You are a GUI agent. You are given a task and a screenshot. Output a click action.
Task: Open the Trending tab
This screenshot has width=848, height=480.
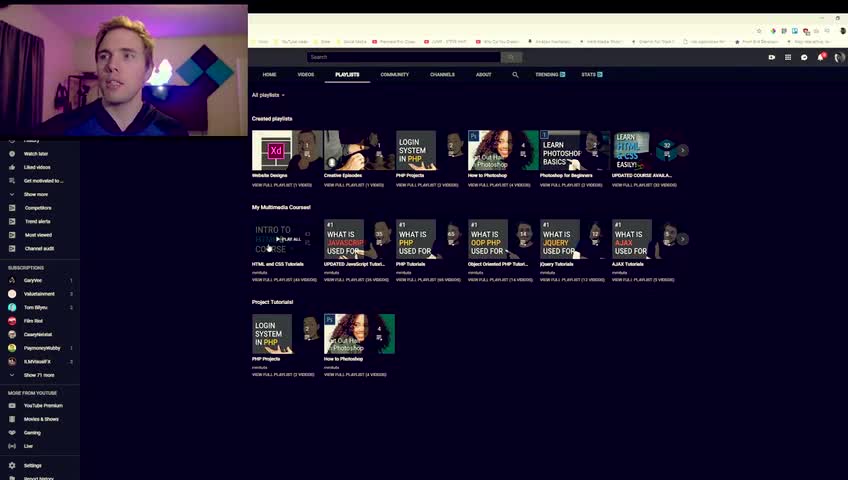coord(550,75)
